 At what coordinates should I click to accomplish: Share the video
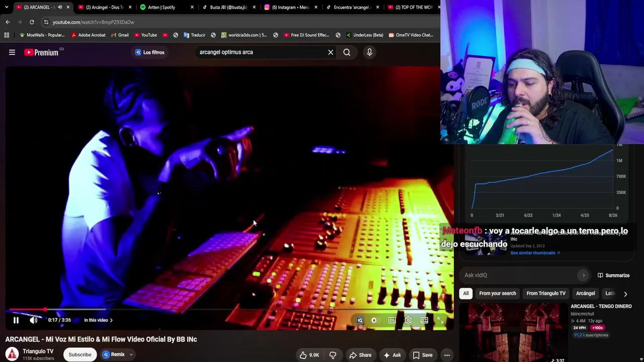pyautogui.click(x=360, y=355)
